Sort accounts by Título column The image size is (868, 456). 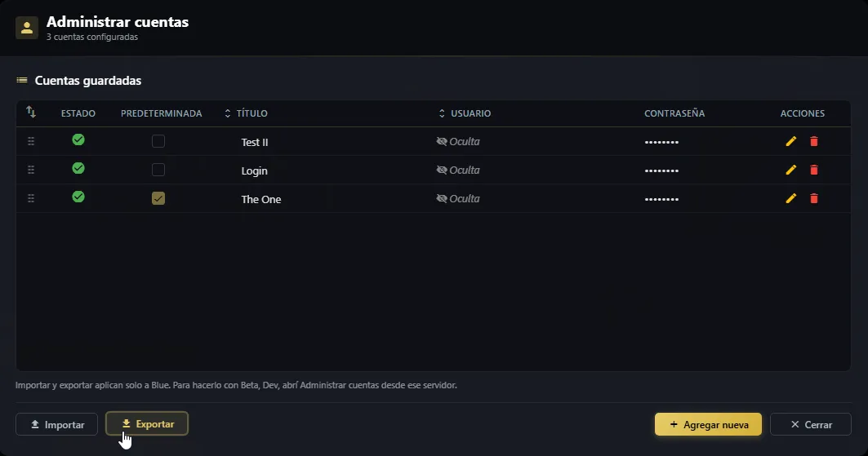click(246, 113)
